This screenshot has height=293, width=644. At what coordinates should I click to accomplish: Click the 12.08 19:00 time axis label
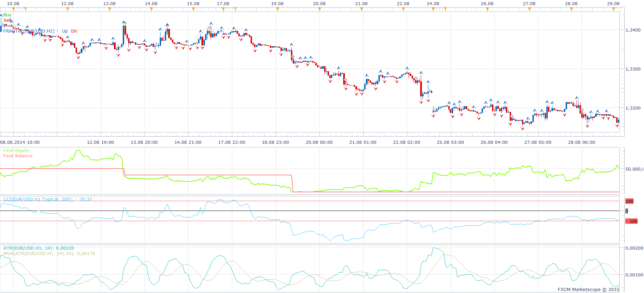click(100, 142)
